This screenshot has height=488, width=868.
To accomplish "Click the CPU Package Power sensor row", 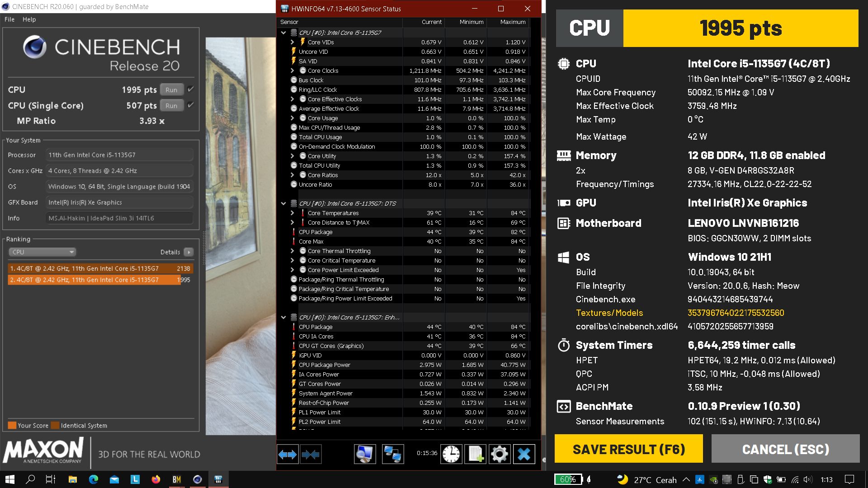I will [402, 365].
